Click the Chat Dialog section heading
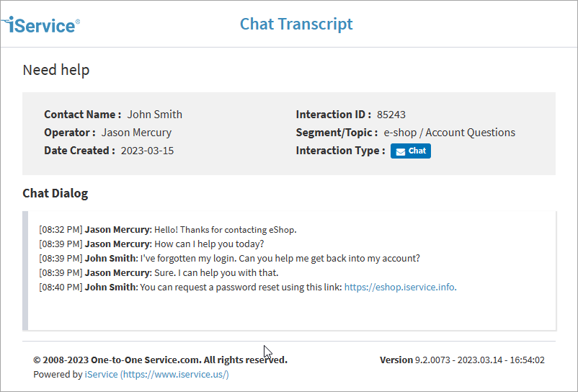Viewport: 578px width, 392px height. click(55, 193)
